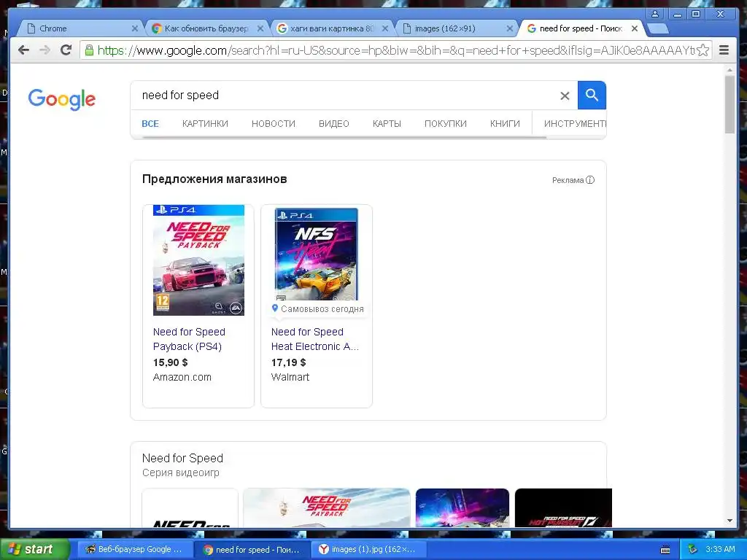This screenshot has height=560, width=747.
Task: Close the 'need for speed - Поиск' tab
Action: 635,28
